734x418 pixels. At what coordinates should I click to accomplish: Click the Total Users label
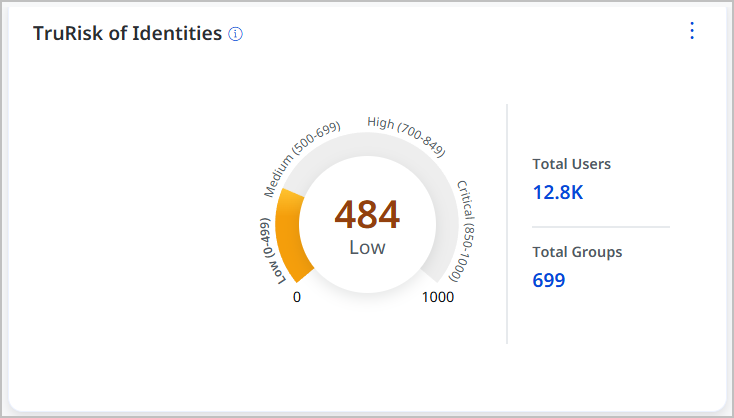click(x=572, y=164)
